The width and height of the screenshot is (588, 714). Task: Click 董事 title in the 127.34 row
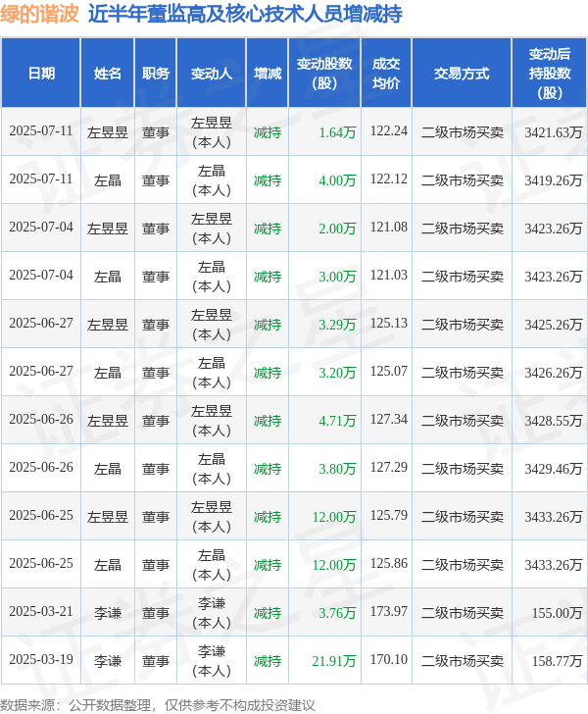pos(156,421)
